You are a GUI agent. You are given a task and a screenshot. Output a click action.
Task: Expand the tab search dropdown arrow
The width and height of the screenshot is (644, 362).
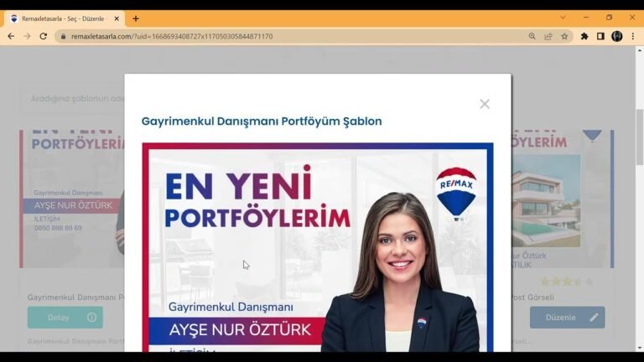pos(563,18)
